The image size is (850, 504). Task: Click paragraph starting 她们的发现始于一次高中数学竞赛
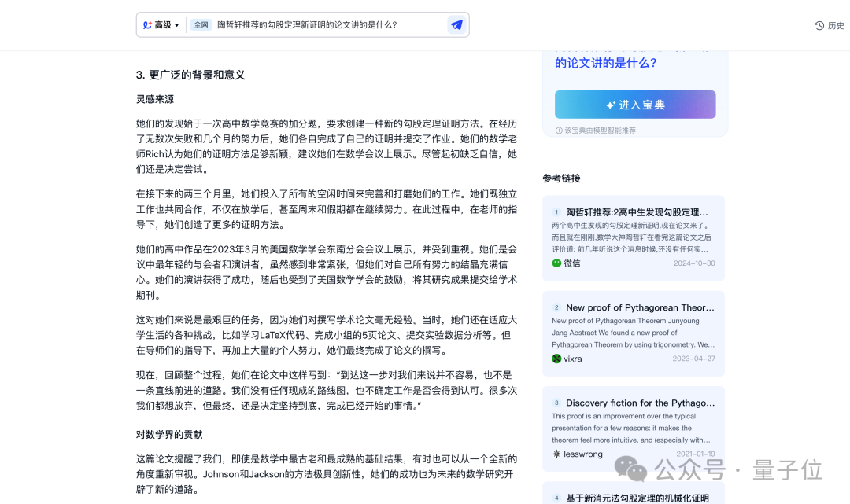point(327,146)
